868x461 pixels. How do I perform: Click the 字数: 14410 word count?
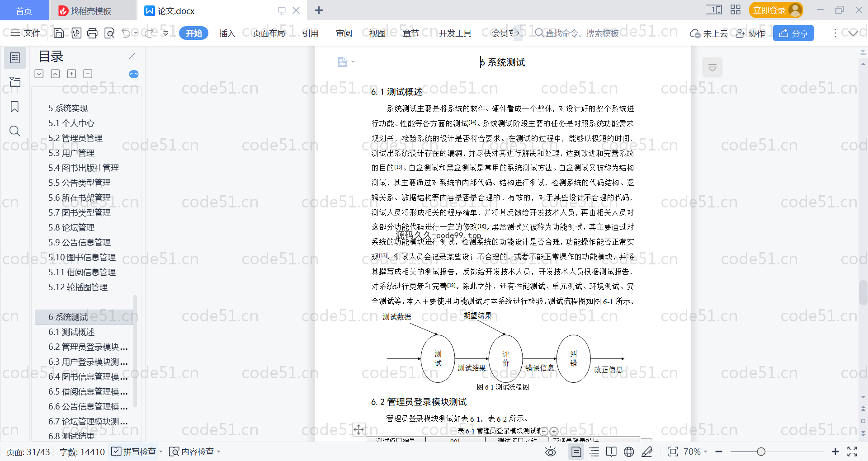click(x=82, y=452)
